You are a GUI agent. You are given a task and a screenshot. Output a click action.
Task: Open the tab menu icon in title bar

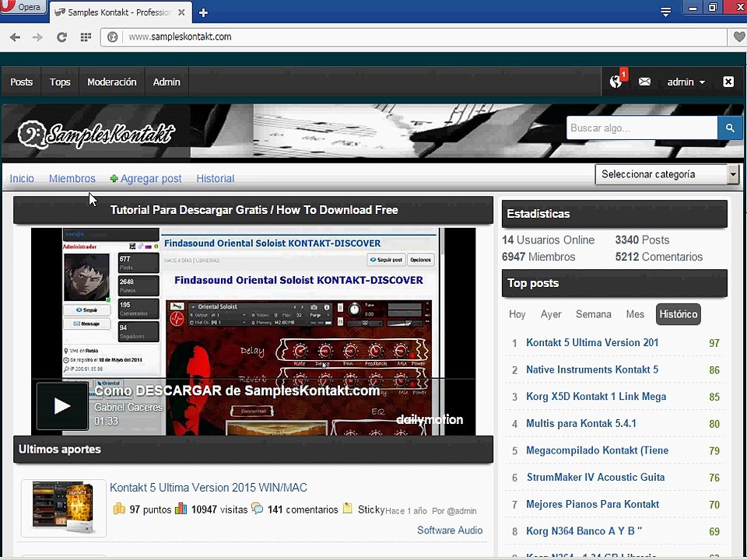(666, 12)
